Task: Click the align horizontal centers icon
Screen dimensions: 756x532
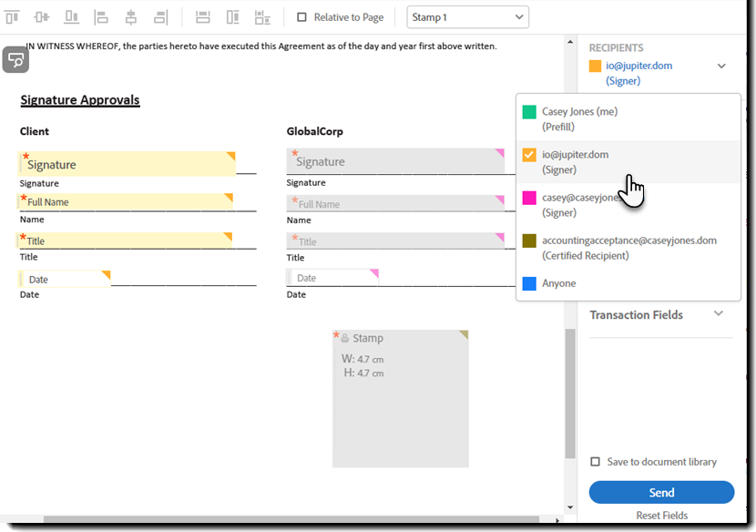Action: [131, 17]
